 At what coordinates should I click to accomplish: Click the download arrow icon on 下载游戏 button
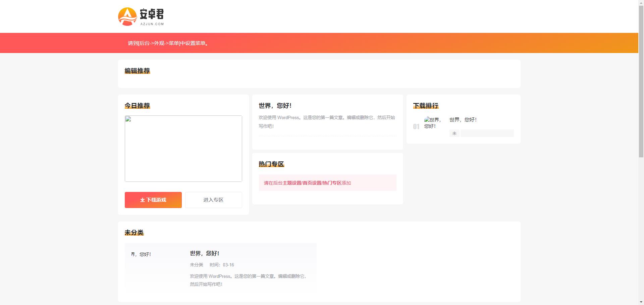pos(142,200)
